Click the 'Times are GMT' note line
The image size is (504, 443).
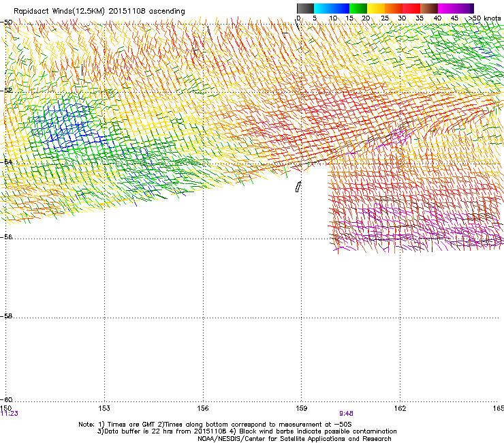click(215, 425)
